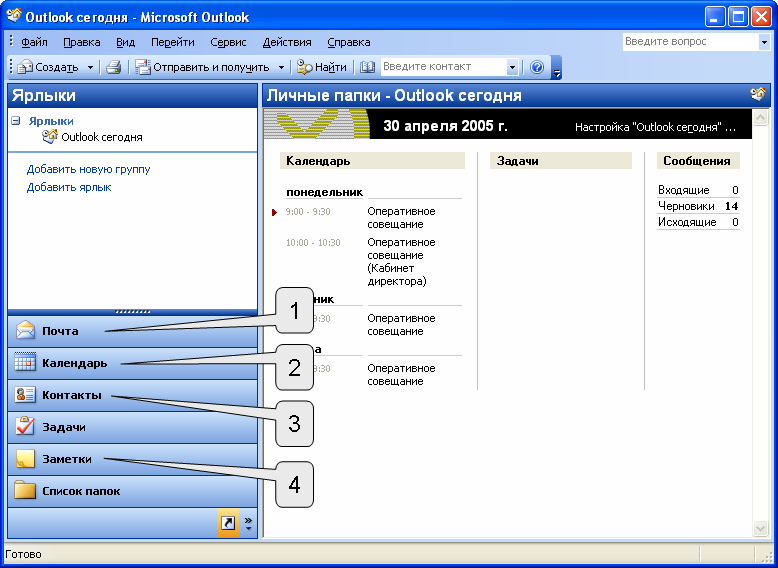Click the navigation pane splitter grip
Image resolution: width=778 pixels, height=568 pixels.
(132, 312)
